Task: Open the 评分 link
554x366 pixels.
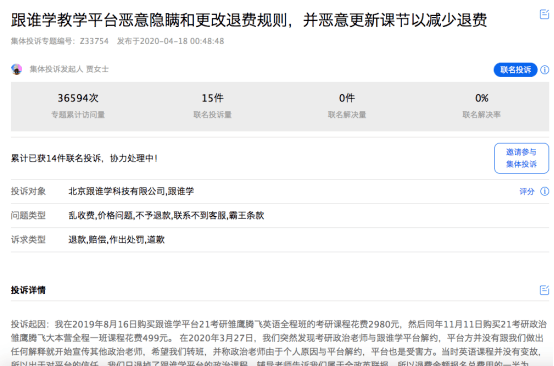Action: (x=527, y=191)
